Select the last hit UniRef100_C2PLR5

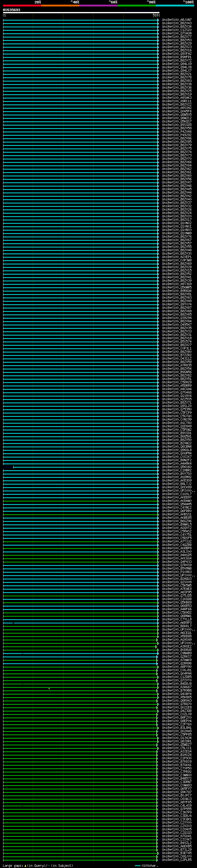pos(177,860)
